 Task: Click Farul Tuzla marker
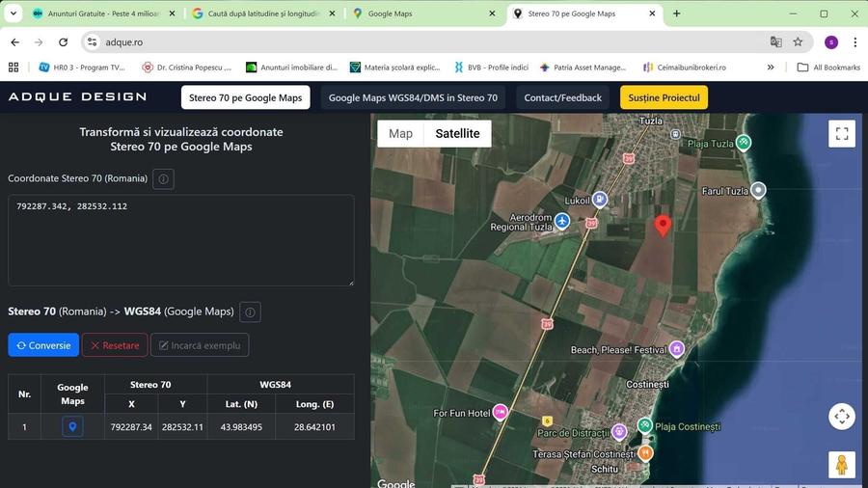coord(758,190)
